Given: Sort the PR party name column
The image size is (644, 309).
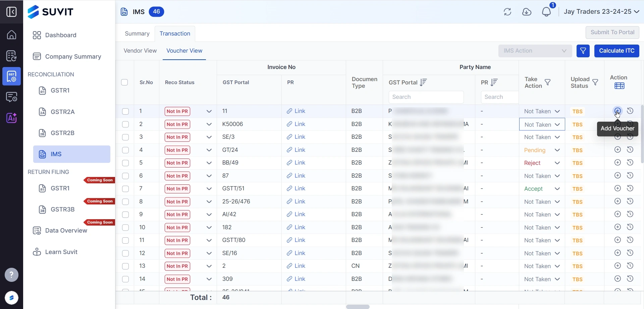Looking at the screenshot, I should (x=494, y=82).
